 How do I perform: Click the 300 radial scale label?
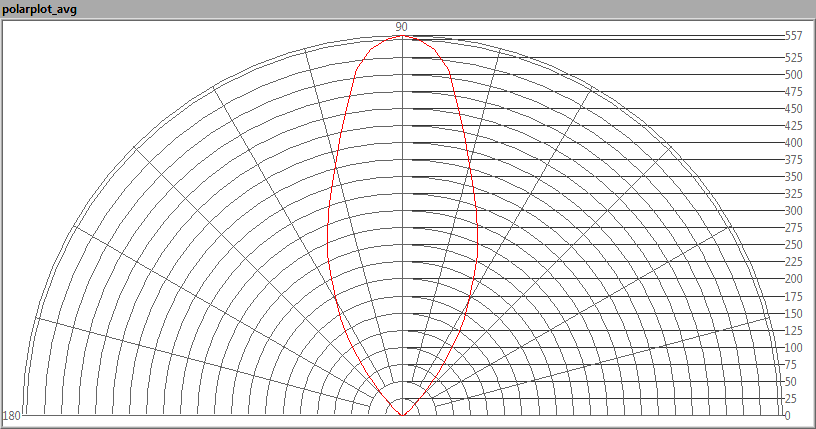(793, 211)
